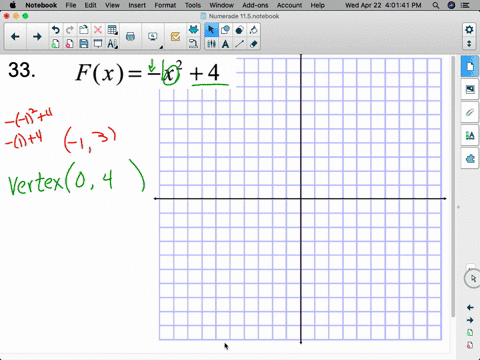Open the Properties sidebar tab
The image size is (480, 360).
470,135
